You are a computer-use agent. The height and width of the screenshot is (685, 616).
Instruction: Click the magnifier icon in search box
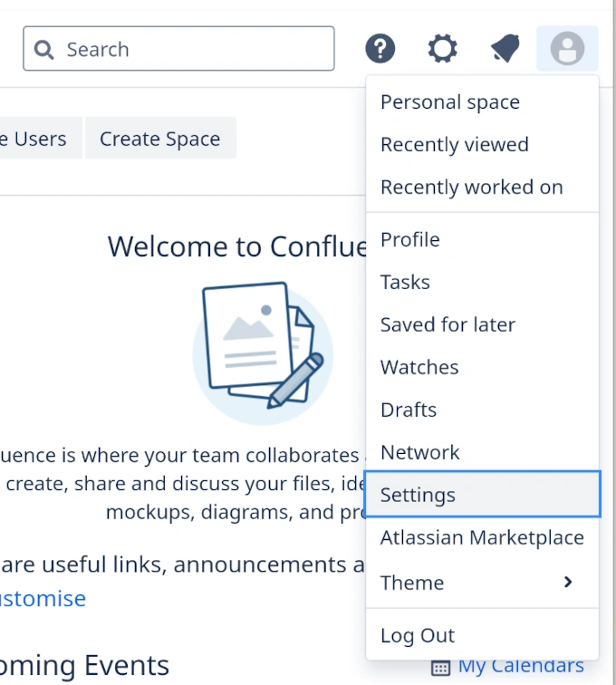click(x=44, y=49)
